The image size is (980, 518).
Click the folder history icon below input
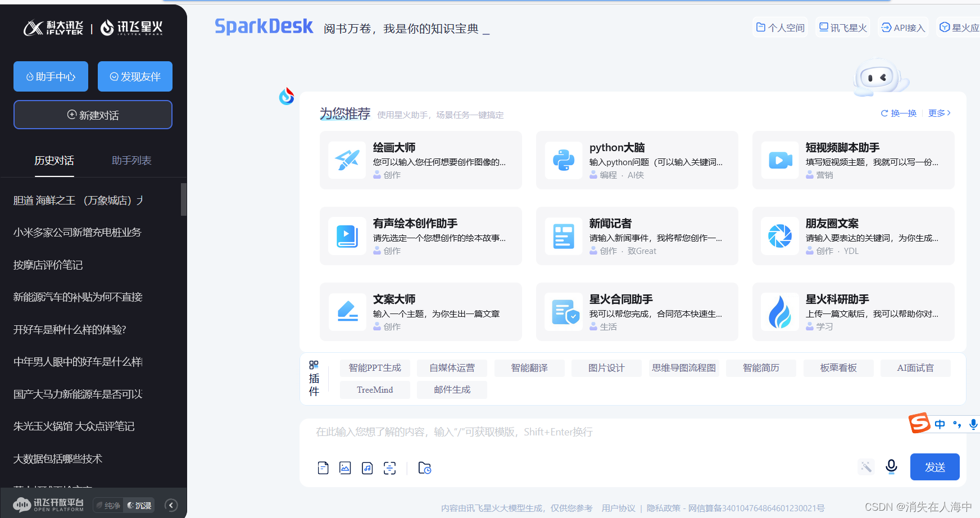425,468
